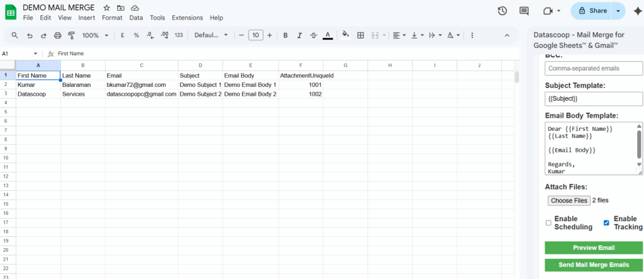Open the cell borders tool
Image resolution: width=644 pixels, height=279 pixels.
(360, 35)
